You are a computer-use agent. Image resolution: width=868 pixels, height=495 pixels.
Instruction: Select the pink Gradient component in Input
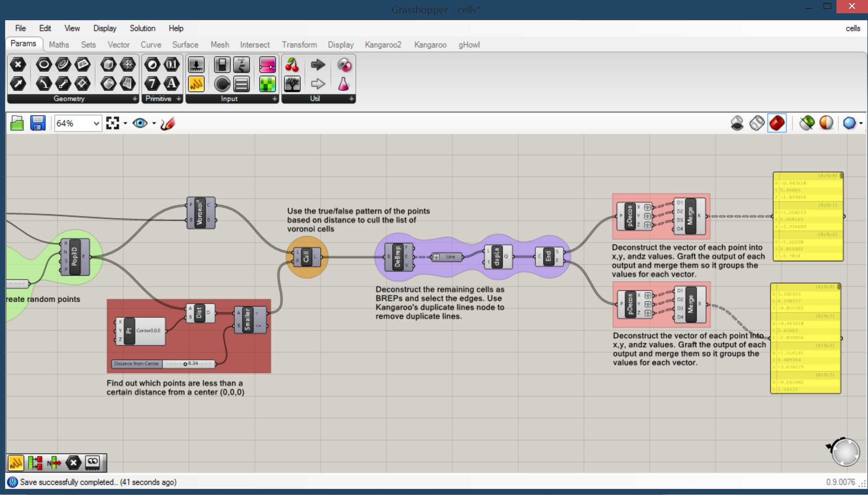pyautogui.click(x=267, y=65)
